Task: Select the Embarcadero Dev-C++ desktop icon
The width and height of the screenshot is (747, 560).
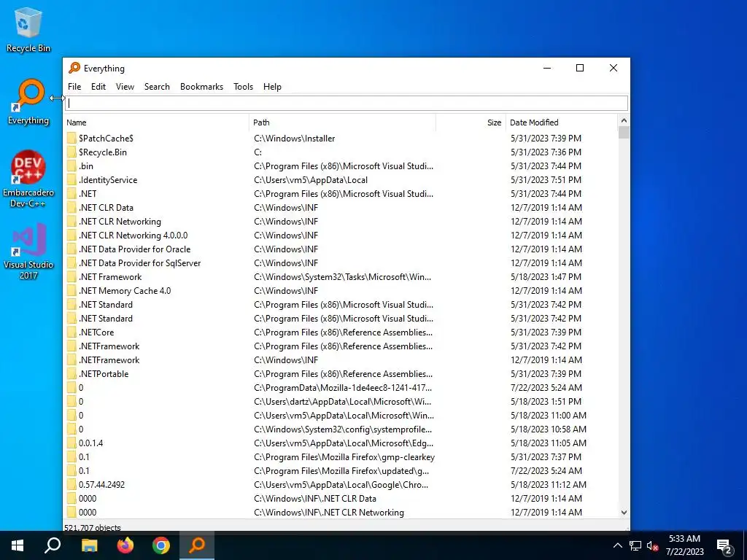Action: point(28,179)
